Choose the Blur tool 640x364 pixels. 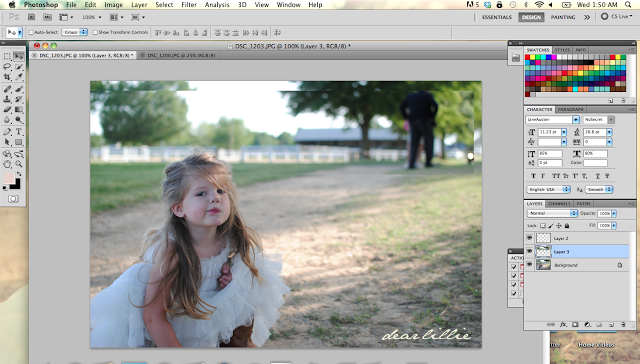(x=7, y=120)
